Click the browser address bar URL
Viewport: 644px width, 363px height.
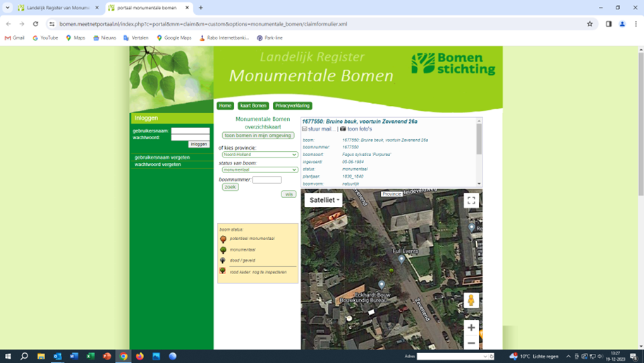pos(203,24)
